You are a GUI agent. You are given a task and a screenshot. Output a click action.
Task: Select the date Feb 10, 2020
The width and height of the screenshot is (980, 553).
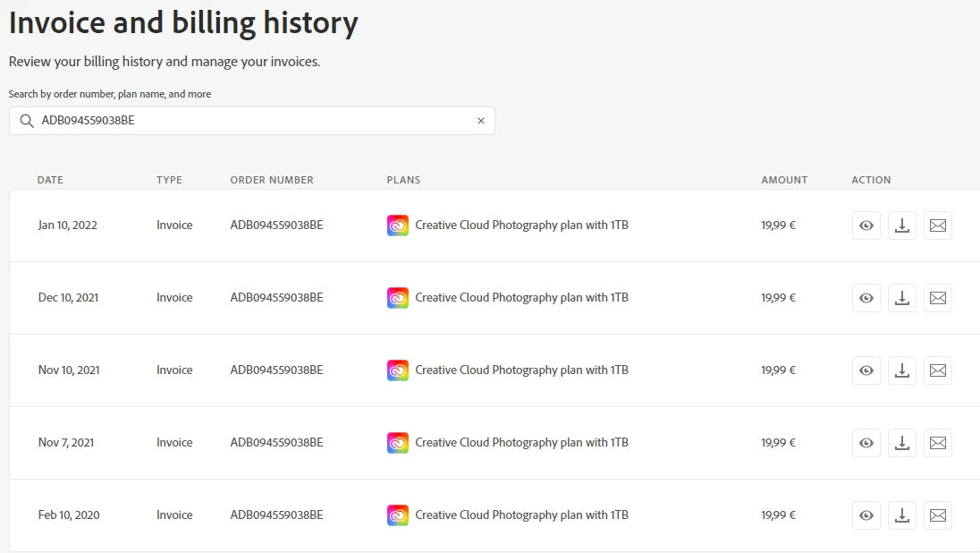[x=69, y=515]
